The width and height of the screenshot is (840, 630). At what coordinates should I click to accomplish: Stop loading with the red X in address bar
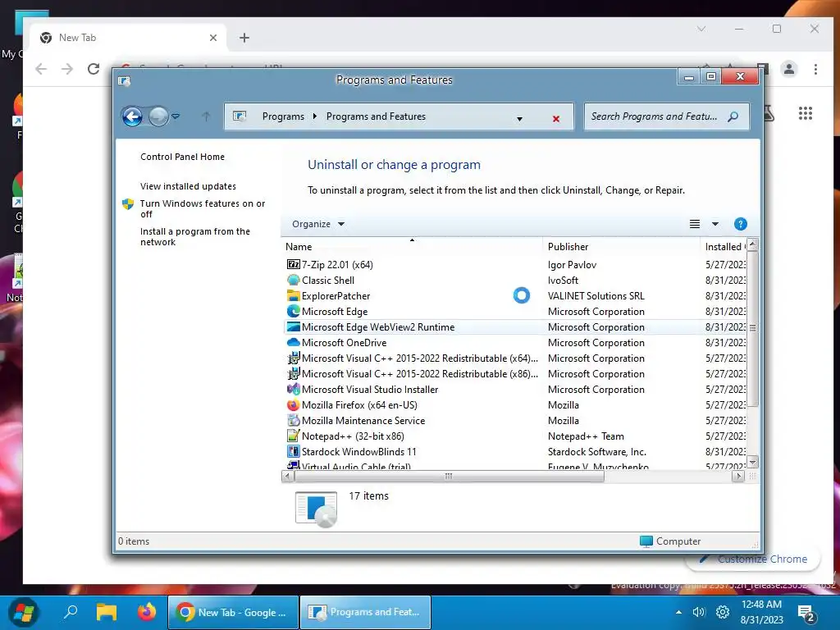[x=556, y=118]
